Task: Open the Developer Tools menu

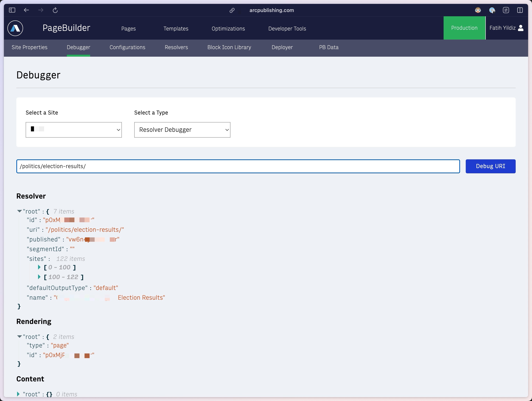Action: 287,28
